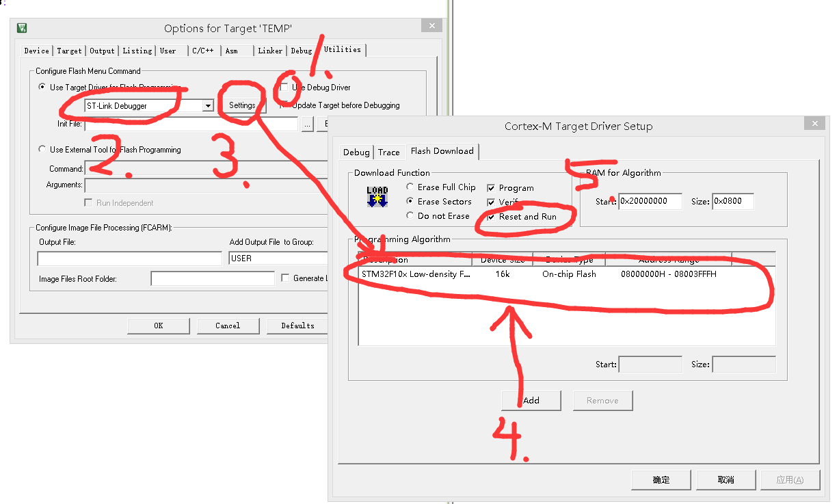Switch to the Listing tab

pos(137,51)
